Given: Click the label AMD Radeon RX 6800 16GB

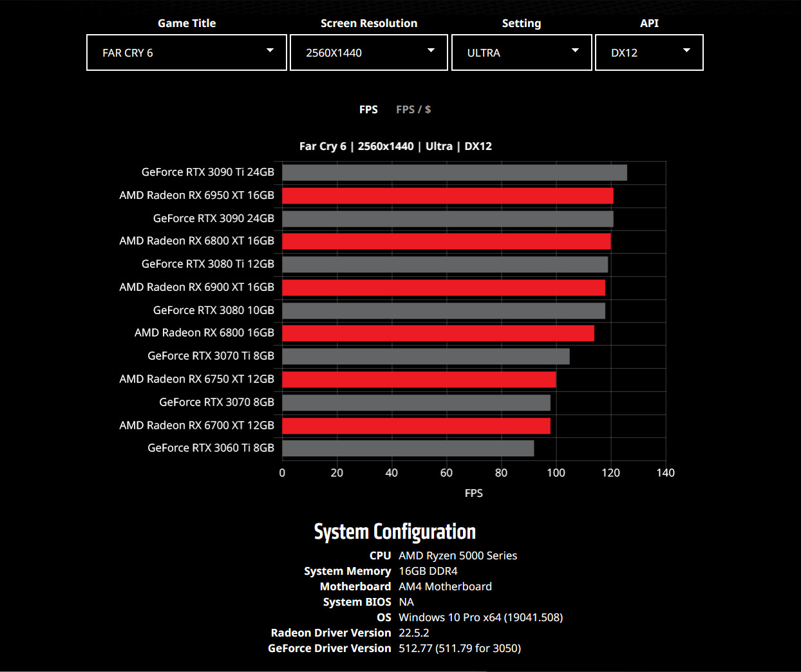Looking at the screenshot, I should click(x=205, y=333).
